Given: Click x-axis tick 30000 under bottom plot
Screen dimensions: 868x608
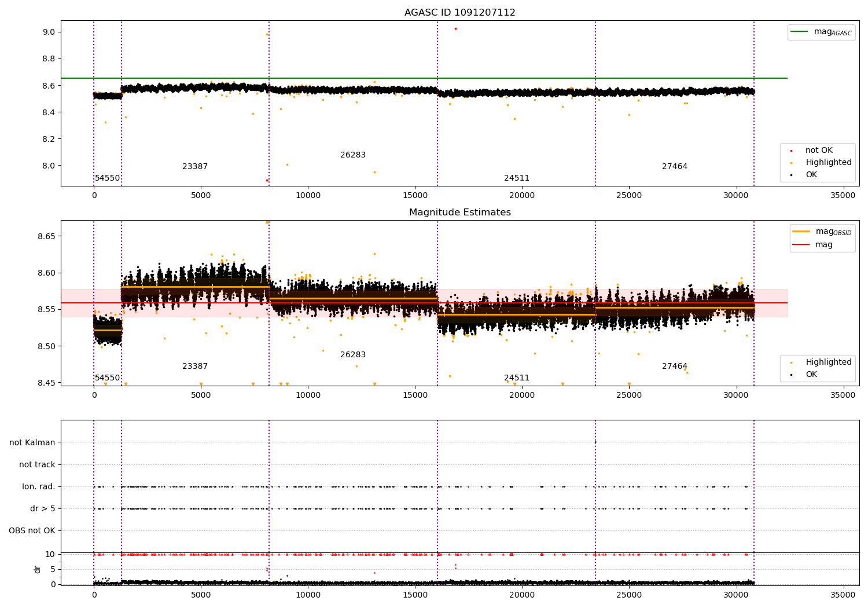Looking at the screenshot, I should tap(736, 595).
